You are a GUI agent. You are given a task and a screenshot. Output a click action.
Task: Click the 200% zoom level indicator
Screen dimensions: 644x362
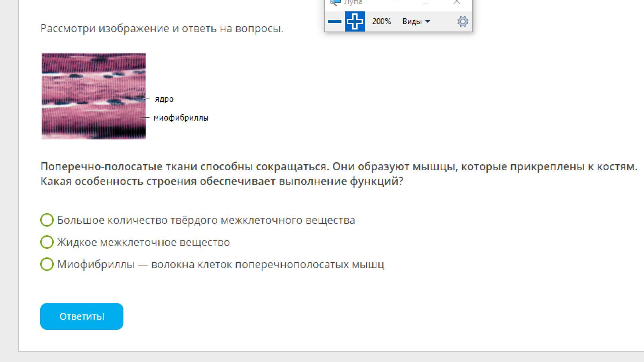point(381,21)
